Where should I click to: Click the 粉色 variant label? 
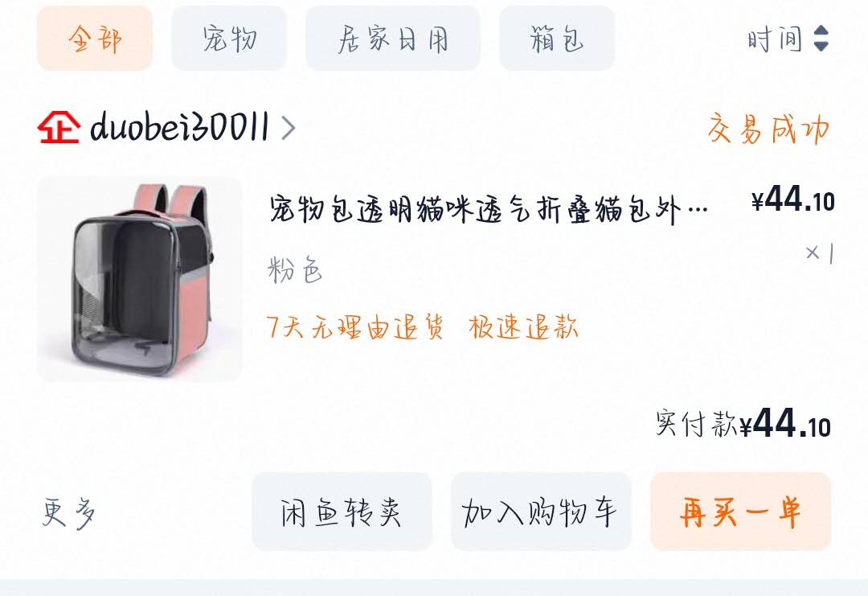pyautogui.click(x=295, y=269)
